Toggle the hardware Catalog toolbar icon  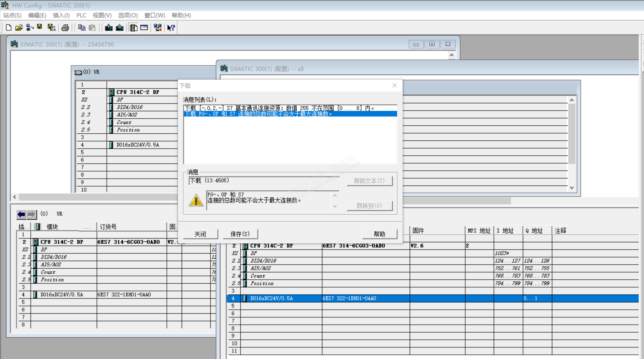click(133, 28)
